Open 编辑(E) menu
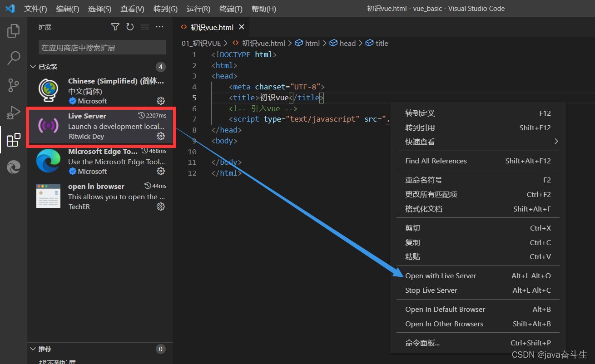This screenshot has height=364, width=595. [x=67, y=9]
